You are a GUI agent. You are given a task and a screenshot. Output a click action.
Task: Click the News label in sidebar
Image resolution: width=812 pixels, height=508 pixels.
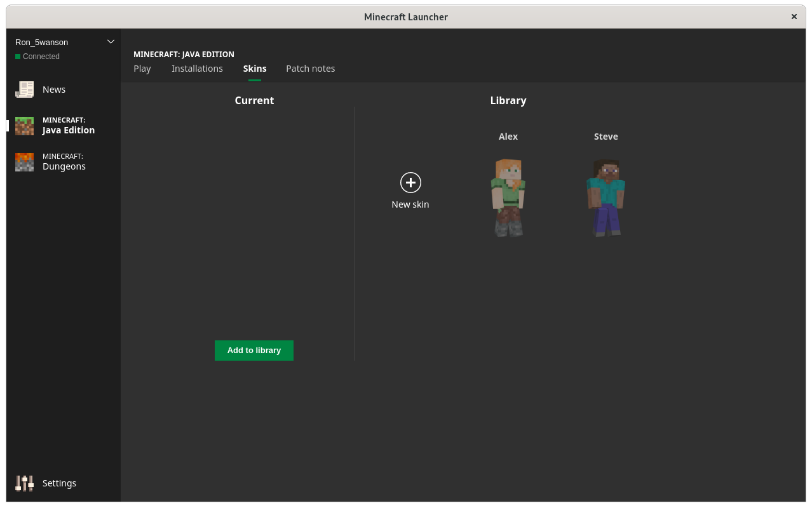pyautogui.click(x=54, y=90)
